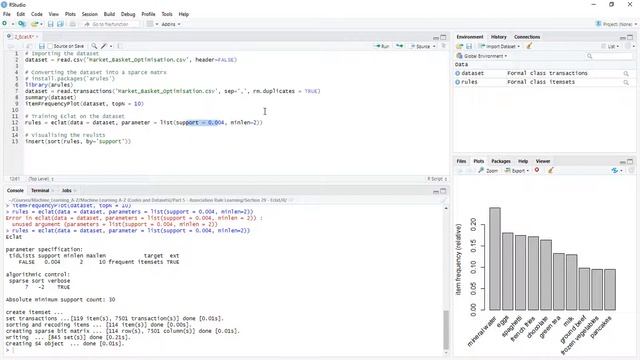
Task: Click the Save All documents icon
Action: pyautogui.click(x=60, y=24)
